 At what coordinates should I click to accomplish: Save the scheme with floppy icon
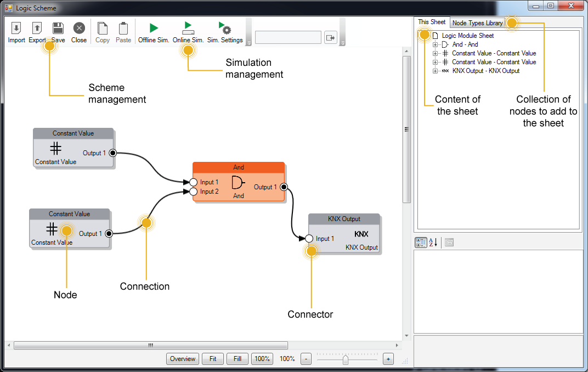tap(58, 32)
